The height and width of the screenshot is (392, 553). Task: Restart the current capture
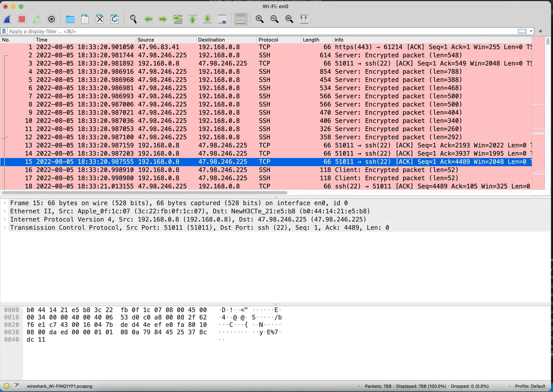pyautogui.click(x=36, y=19)
